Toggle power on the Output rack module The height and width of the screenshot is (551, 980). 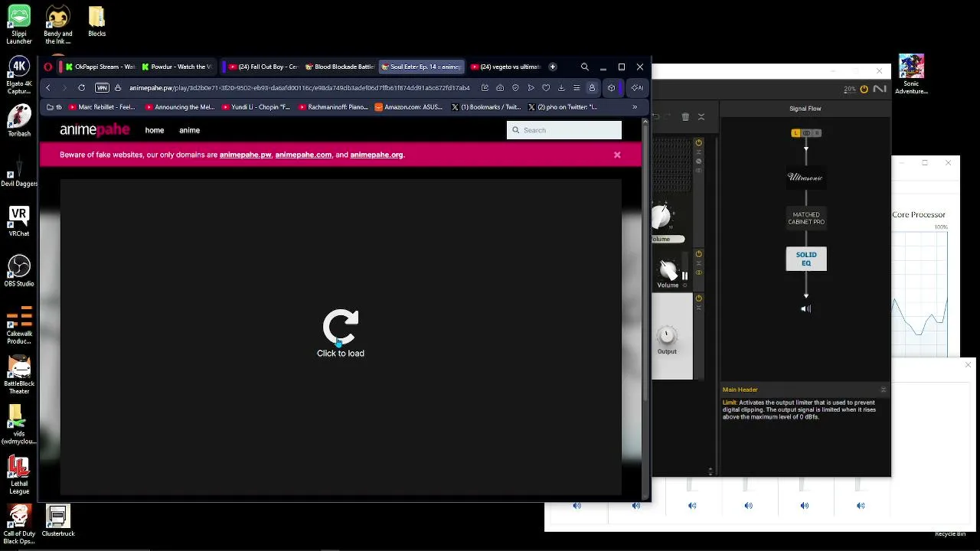tap(698, 298)
